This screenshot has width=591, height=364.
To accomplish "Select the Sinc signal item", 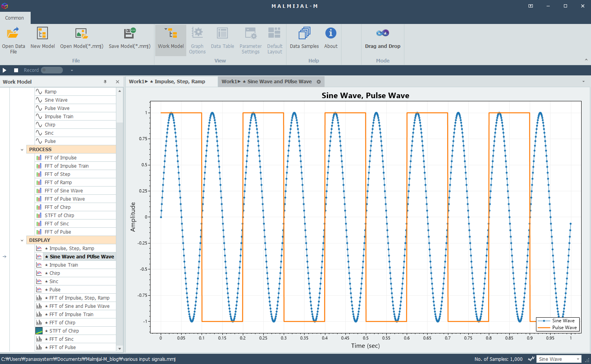I will pyautogui.click(x=75, y=133).
